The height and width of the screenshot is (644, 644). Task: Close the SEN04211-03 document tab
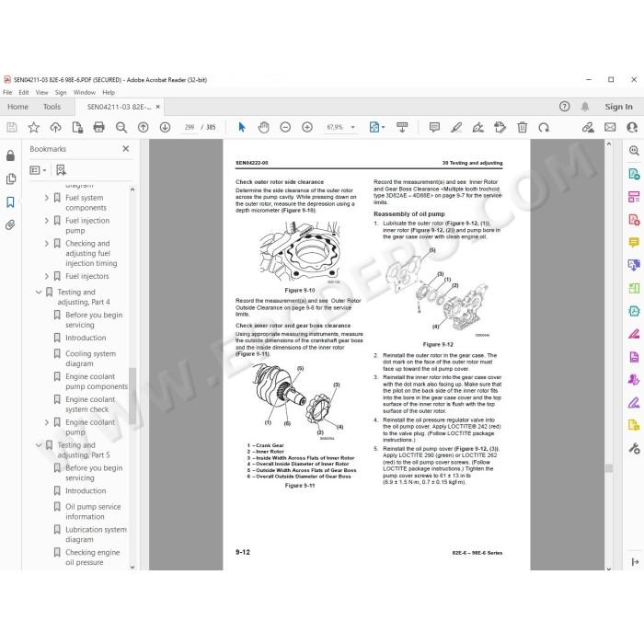tap(157, 107)
